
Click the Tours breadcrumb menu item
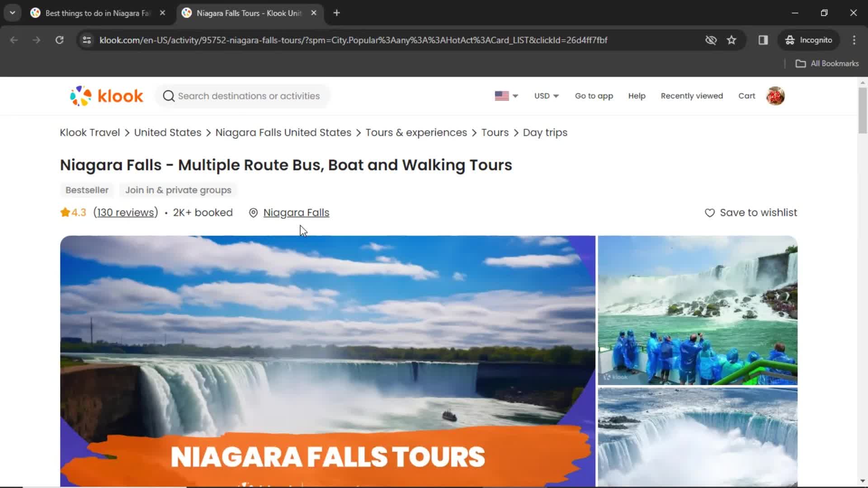[495, 132]
